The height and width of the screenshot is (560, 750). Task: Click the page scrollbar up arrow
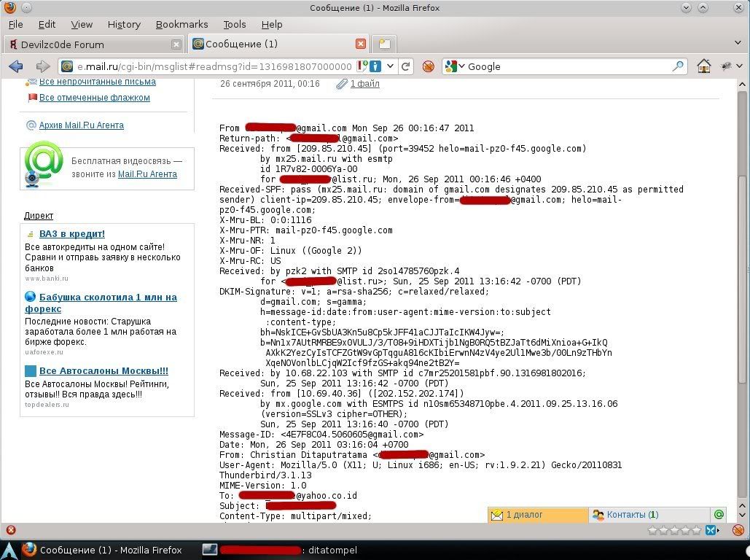point(742,85)
